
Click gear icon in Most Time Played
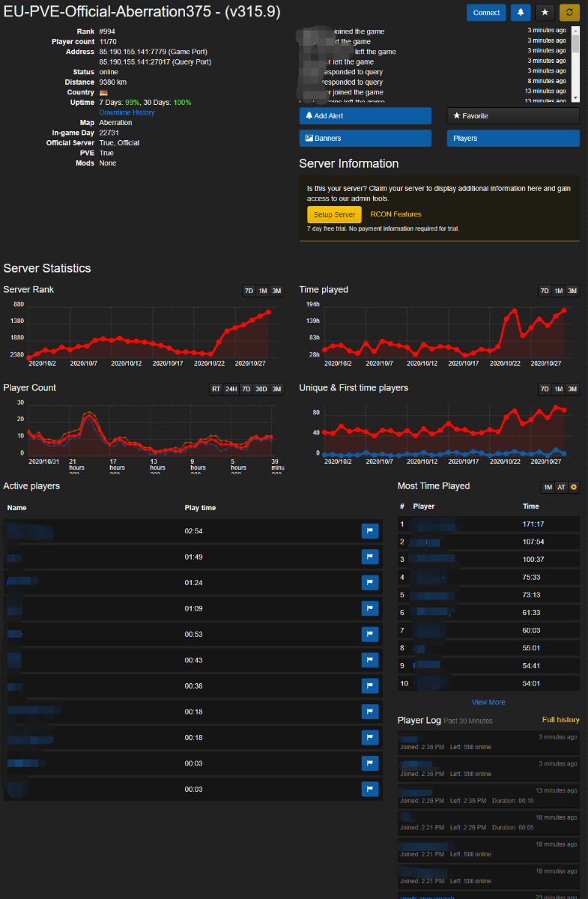pyautogui.click(x=574, y=488)
